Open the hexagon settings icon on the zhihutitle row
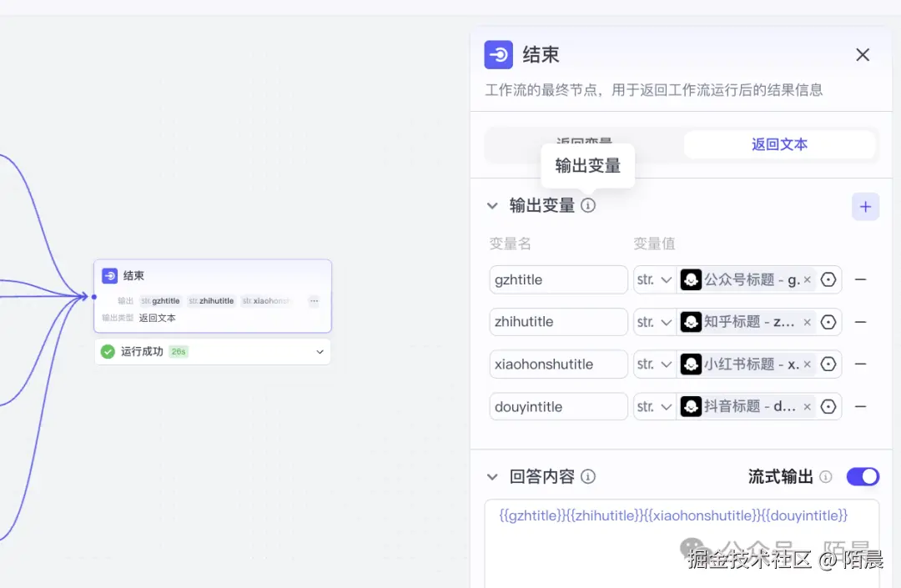 coord(828,322)
